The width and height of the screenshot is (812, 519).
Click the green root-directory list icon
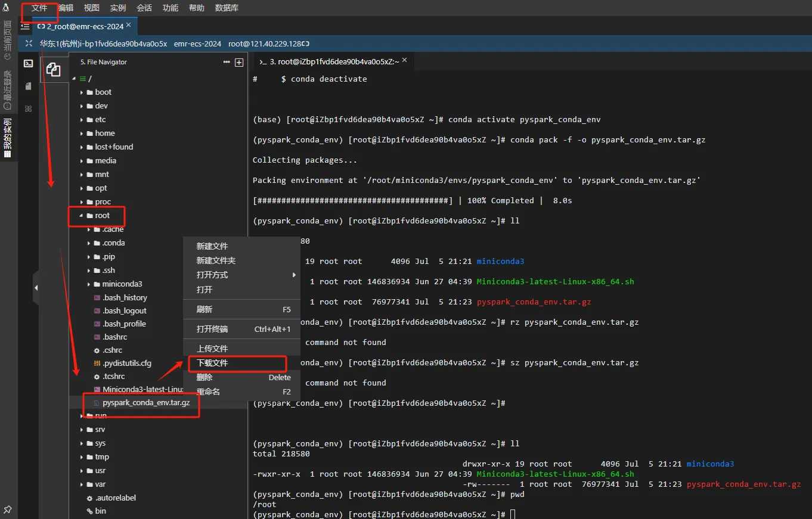(x=83, y=79)
